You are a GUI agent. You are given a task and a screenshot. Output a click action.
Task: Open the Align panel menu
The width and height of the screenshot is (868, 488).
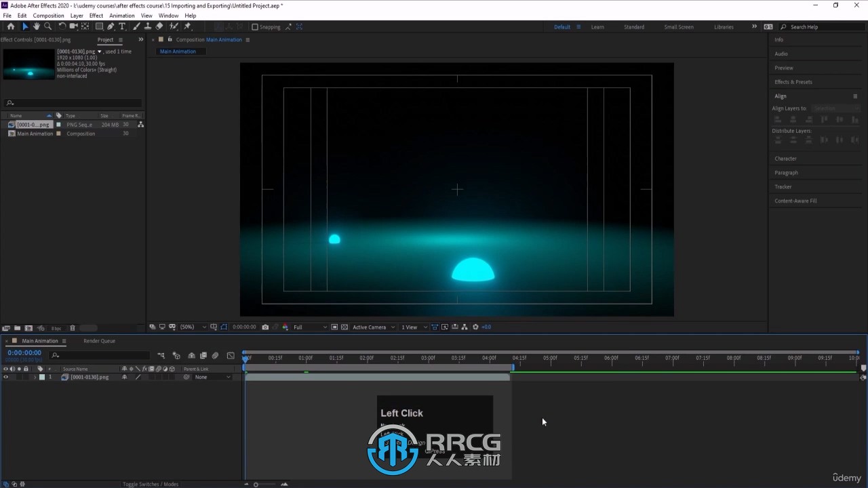[x=855, y=96]
